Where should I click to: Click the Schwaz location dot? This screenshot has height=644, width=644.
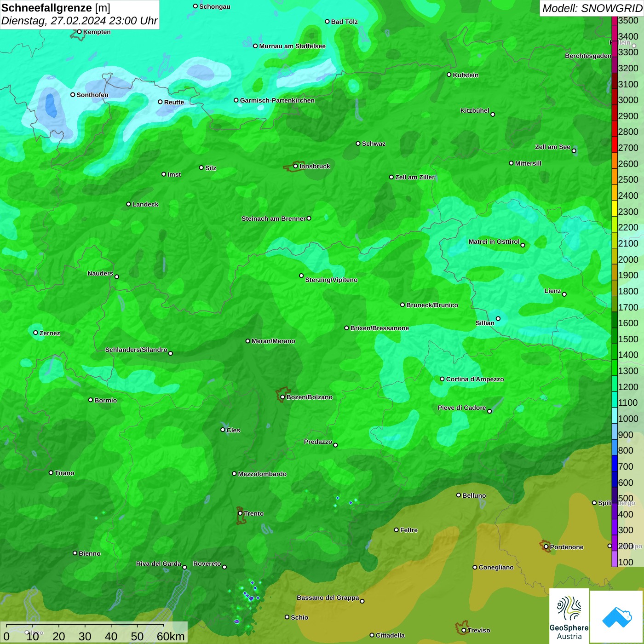coord(358,144)
